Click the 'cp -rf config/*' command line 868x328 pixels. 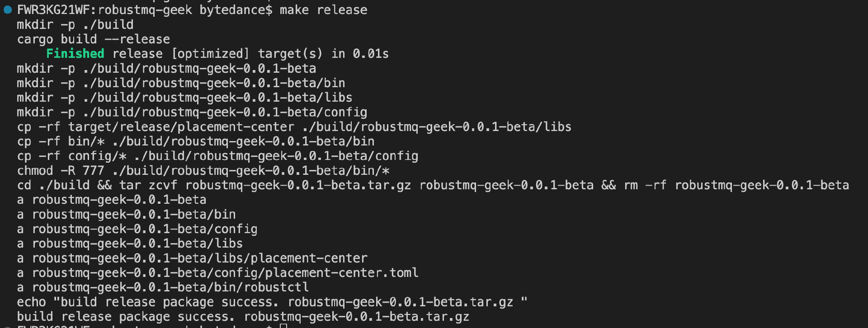(x=217, y=156)
